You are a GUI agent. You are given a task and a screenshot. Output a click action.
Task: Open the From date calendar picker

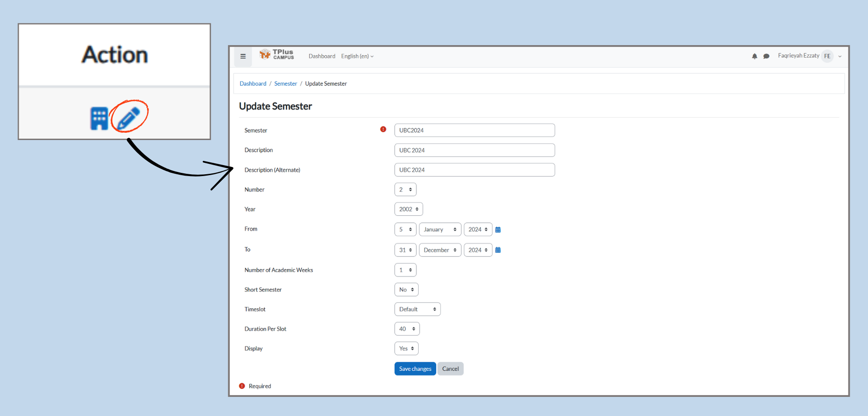click(498, 230)
